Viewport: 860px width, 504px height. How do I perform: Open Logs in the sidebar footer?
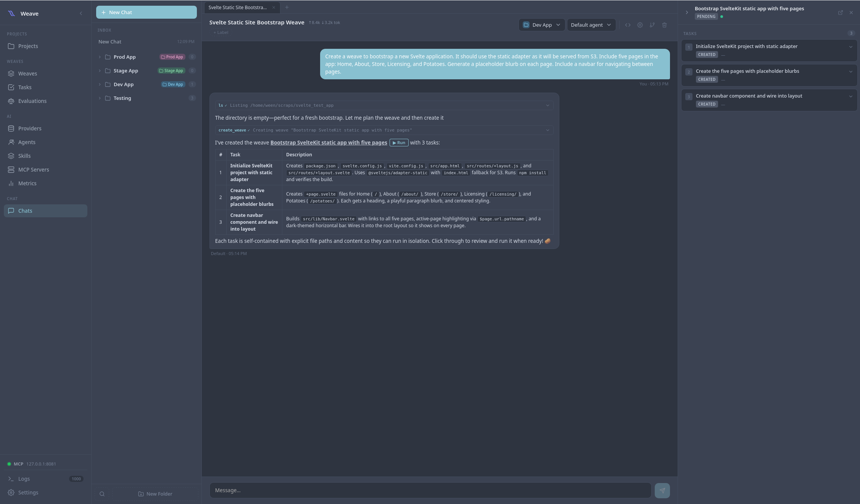coord(45,479)
